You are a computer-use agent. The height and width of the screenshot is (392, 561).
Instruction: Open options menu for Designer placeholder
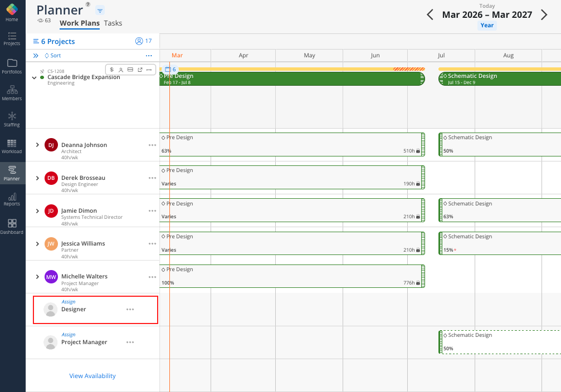[x=130, y=310]
